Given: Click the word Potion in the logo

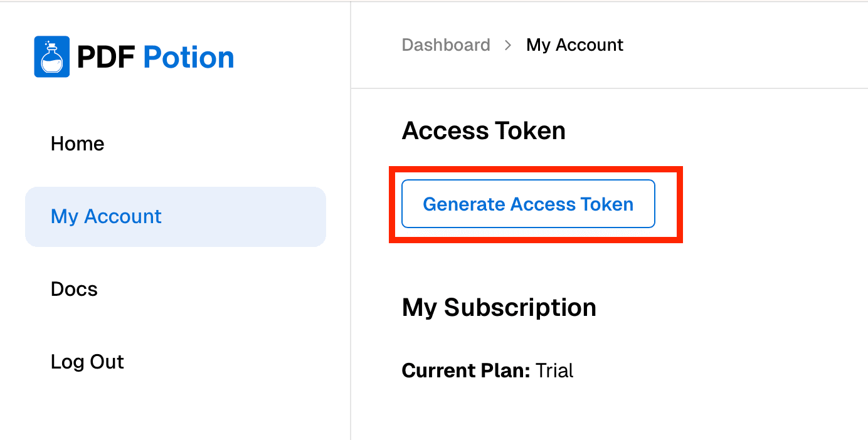Looking at the screenshot, I should point(189,58).
